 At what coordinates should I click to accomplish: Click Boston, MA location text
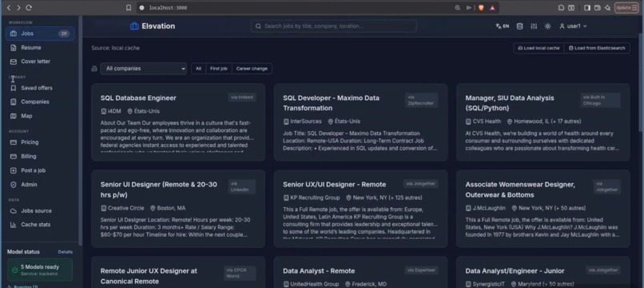tap(171, 208)
